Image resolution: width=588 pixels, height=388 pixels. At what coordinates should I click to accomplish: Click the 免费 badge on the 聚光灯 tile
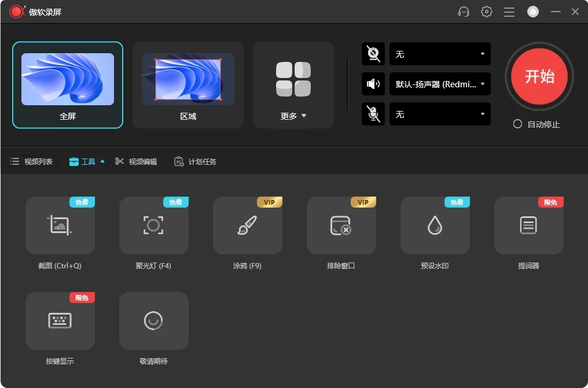(176, 202)
